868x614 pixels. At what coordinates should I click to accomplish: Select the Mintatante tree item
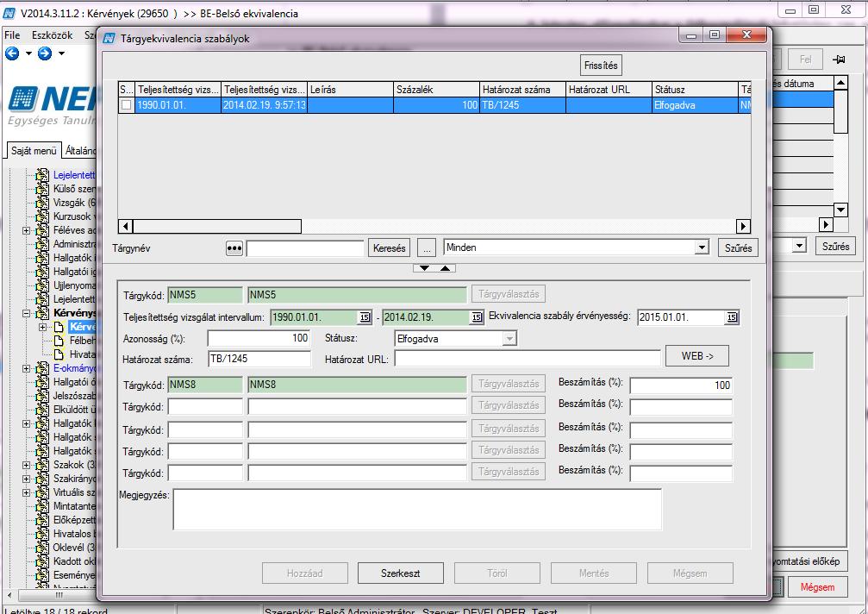pyautogui.click(x=74, y=506)
